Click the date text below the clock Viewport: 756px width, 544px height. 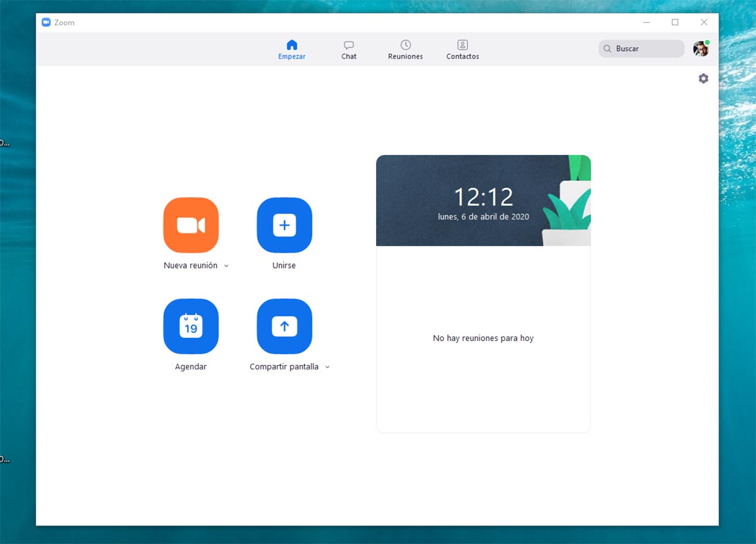pos(483,217)
